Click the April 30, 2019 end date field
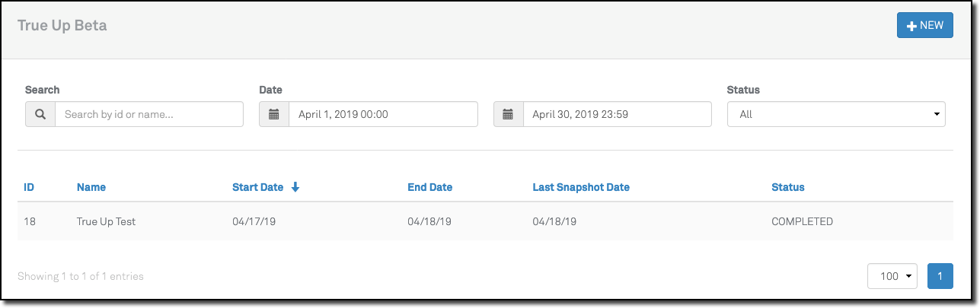Image resolution: width=980 pixels, height=308 pixels. tap(617, 115)
